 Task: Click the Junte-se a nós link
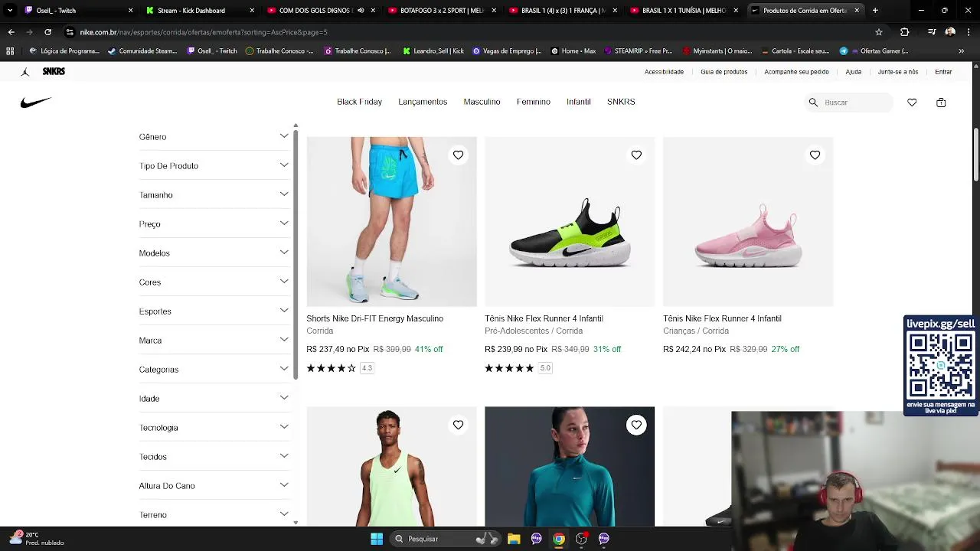898,72
